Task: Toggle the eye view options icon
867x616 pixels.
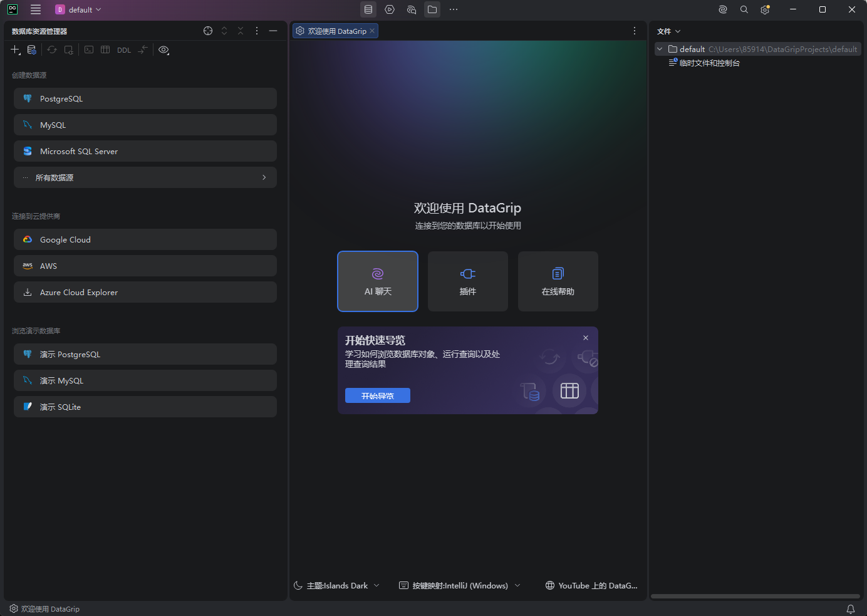Action: (164, 50)
